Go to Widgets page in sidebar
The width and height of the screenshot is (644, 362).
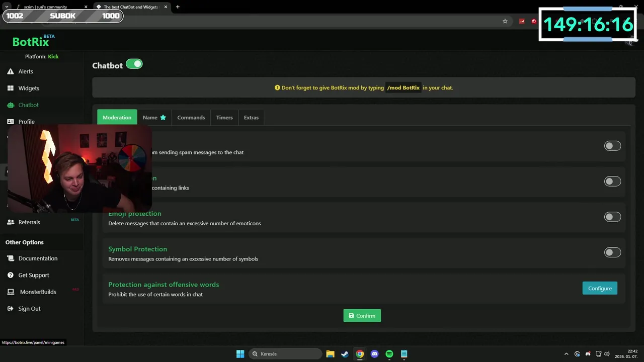(x=29, y=88)
